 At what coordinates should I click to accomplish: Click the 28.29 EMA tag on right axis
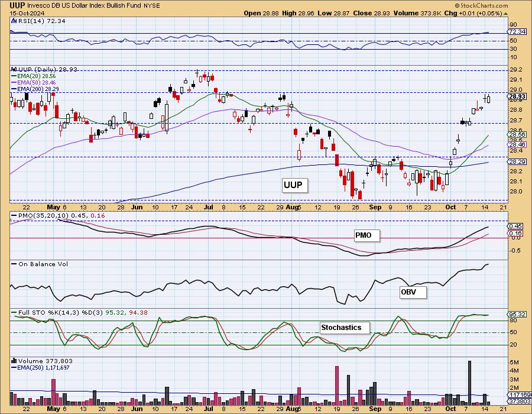coord(517,162)
